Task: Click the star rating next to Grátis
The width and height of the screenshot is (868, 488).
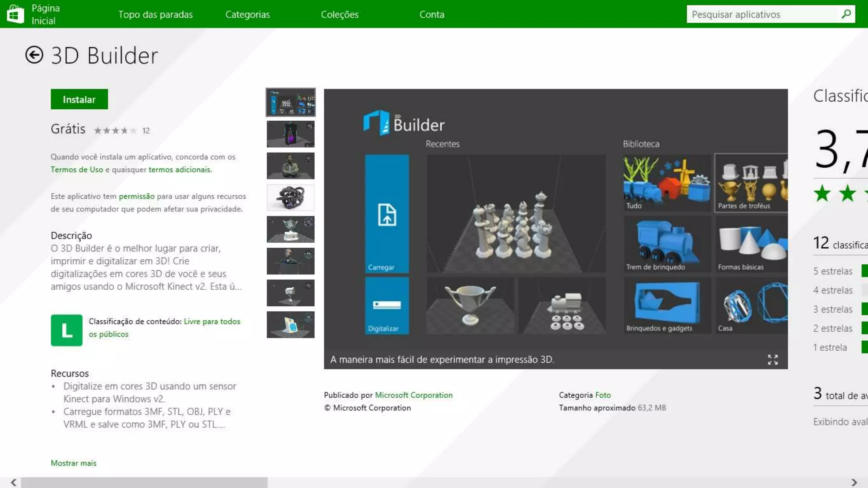Action: tap(115, 130)
